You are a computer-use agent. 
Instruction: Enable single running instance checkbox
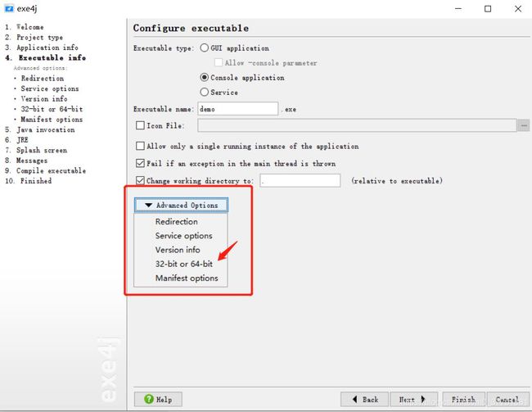[140, 146]
